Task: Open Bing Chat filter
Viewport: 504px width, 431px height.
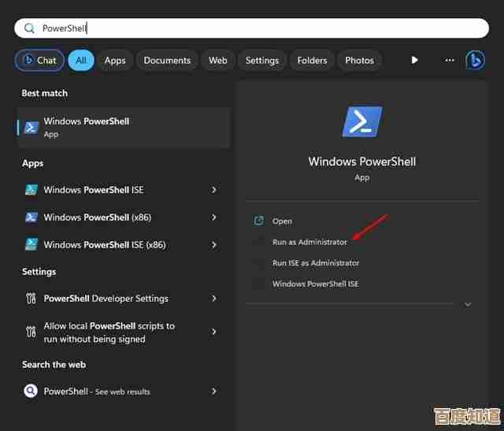Action: [x=39, y=60]
